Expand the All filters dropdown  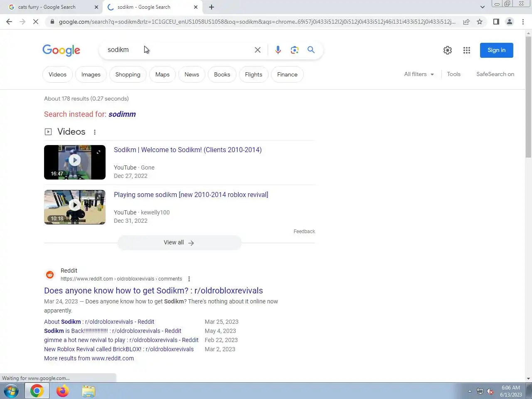click(419, 74)
